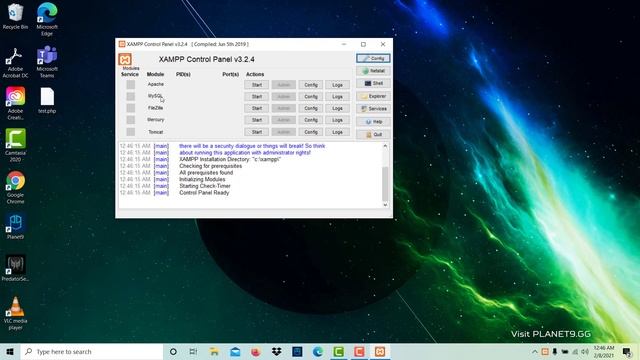The width and height of the screenshot is (640, 360).
Task: Open red Camtasia recorder taskbar icon
Action: tap(359, 351)
